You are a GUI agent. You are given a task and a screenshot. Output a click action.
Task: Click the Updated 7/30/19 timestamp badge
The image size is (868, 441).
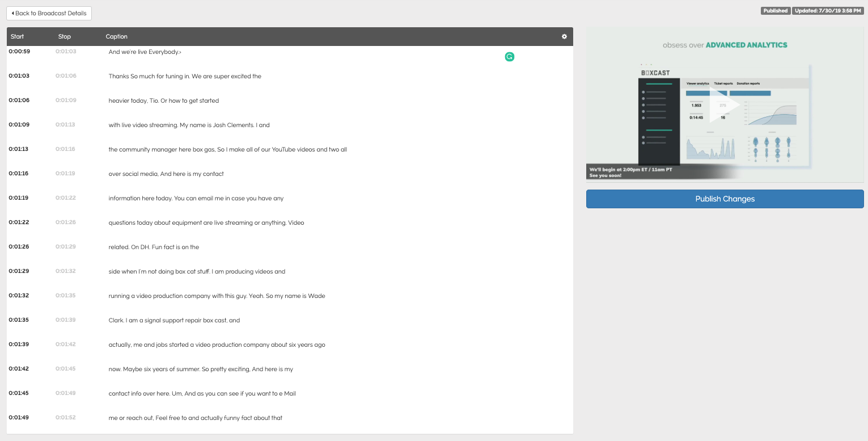click(828, 11)
